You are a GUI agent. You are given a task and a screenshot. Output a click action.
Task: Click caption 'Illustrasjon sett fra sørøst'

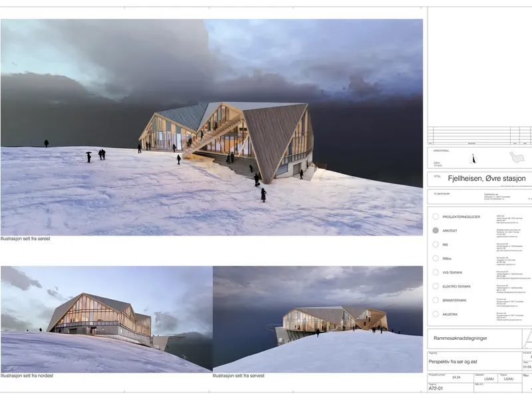[25, 239]
